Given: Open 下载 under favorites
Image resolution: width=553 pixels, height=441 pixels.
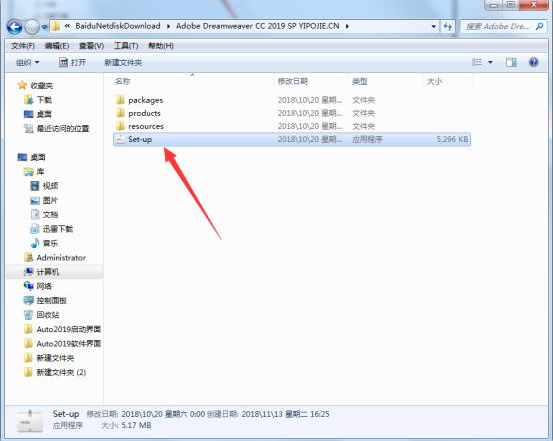Looking at the screenshot, I should tap(38, 100).
